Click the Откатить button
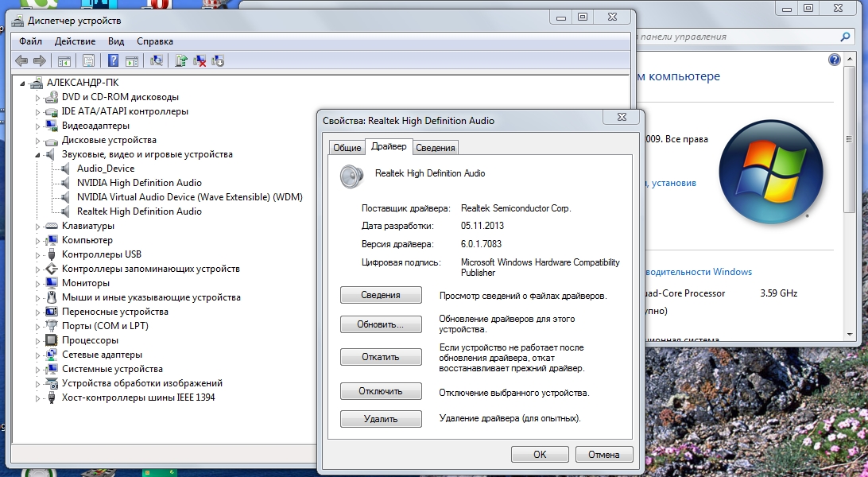The width and height of the screenshot is (868, 477). point(381,357)
